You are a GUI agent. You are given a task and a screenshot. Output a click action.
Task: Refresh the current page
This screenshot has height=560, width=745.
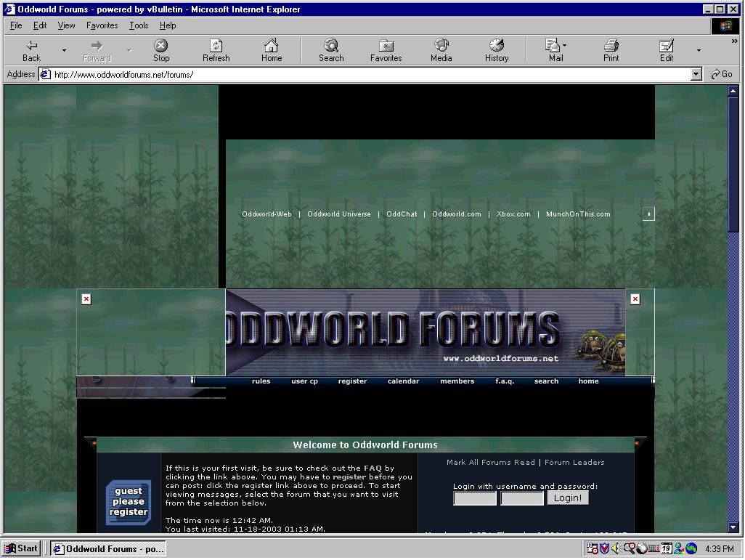point(216,50)
